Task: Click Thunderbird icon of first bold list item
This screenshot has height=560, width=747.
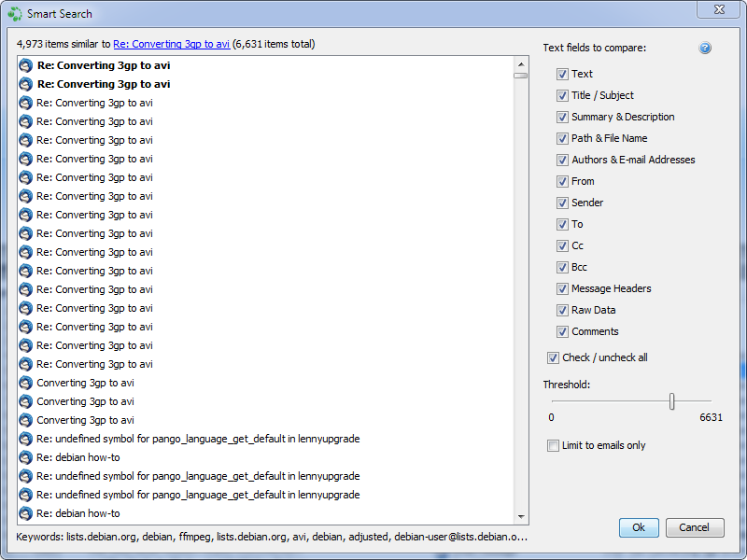Action: coord(26,65)
